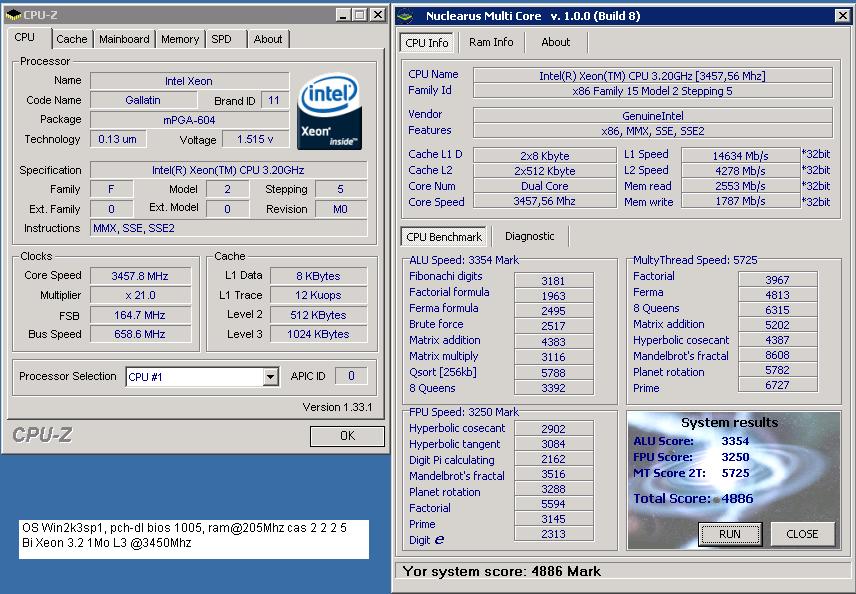Click the 658.6 MHz bus speed field
Image resolution: width=856 pixels, height=594 pixels.
(140, 334)
